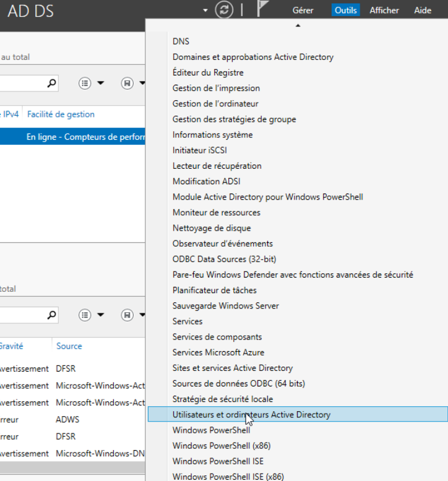Open Utilisateurs et ordinateurs Active Directory
This screenshot has width=448, height=481.
298,414
